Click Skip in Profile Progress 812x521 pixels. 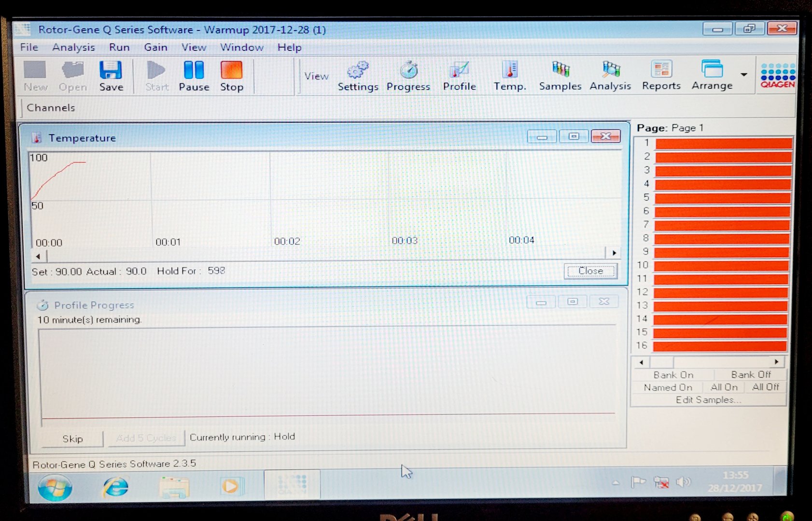coord(72,439)
